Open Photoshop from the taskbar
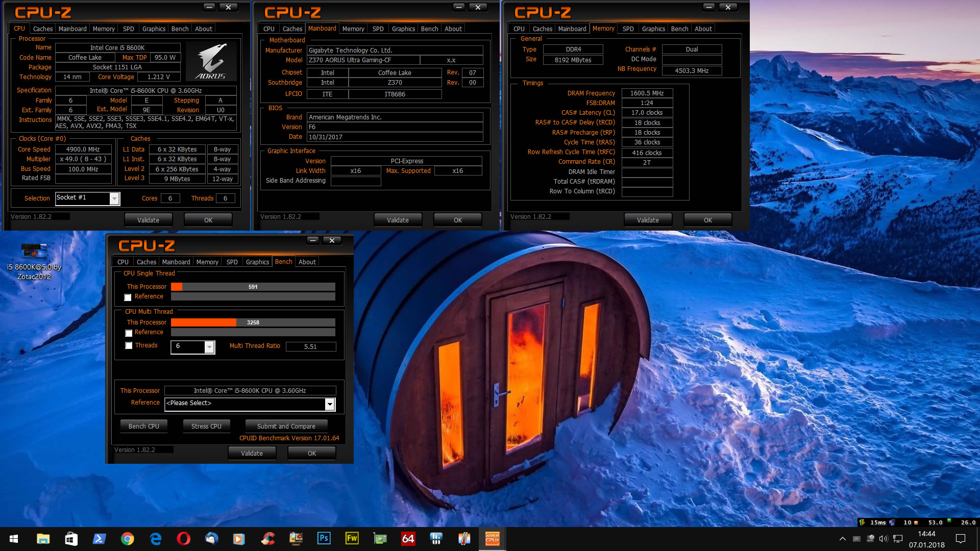980x551 pixels. tap(324, 539)
